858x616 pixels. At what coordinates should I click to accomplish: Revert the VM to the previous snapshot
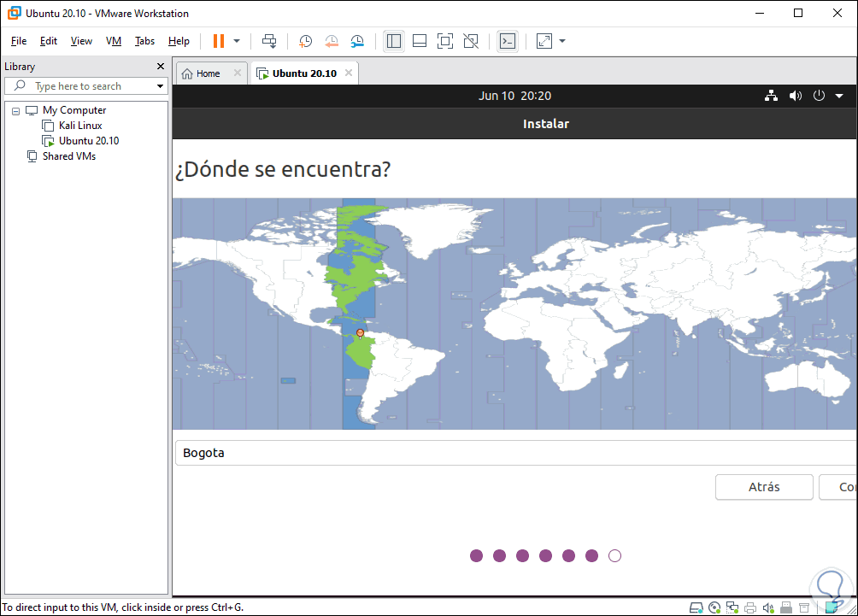(332, 41)
